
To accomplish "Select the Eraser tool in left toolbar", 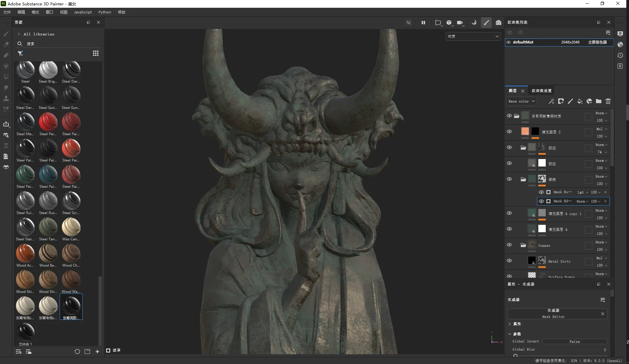I will coord(6,44).
